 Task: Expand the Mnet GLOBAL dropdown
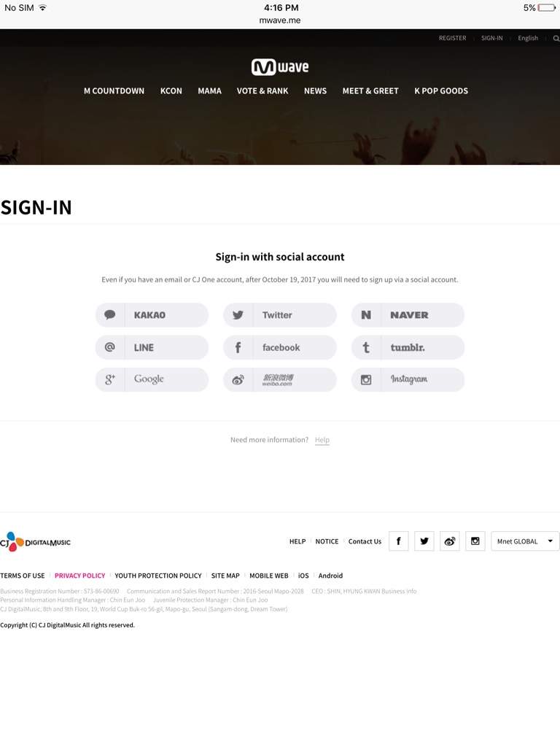525,541
